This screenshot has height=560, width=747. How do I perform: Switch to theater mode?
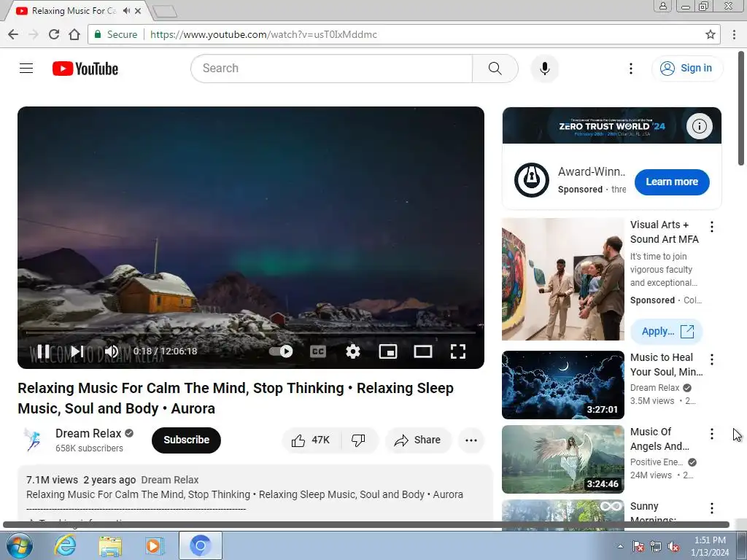pyautogui.click(x=422, y=351)
